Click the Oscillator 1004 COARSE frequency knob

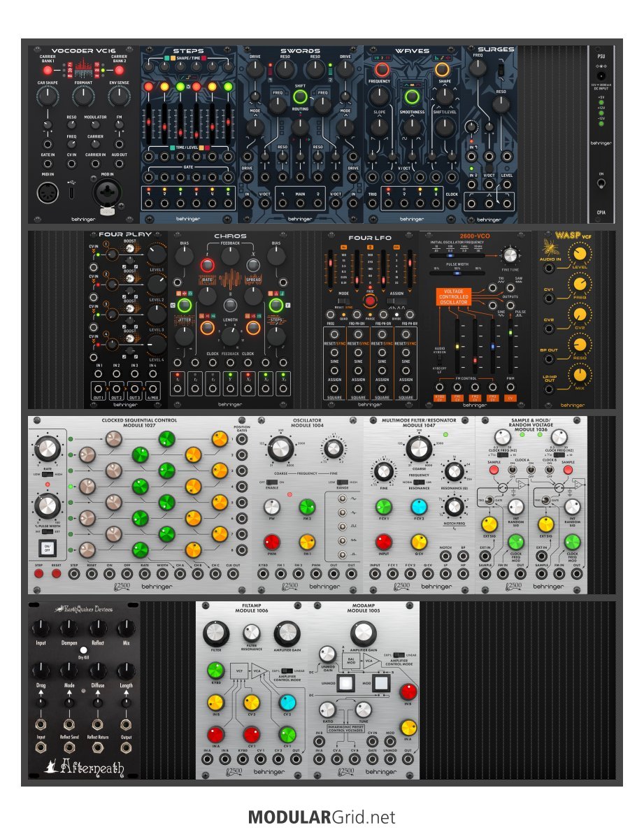click(x=280, y=449)
